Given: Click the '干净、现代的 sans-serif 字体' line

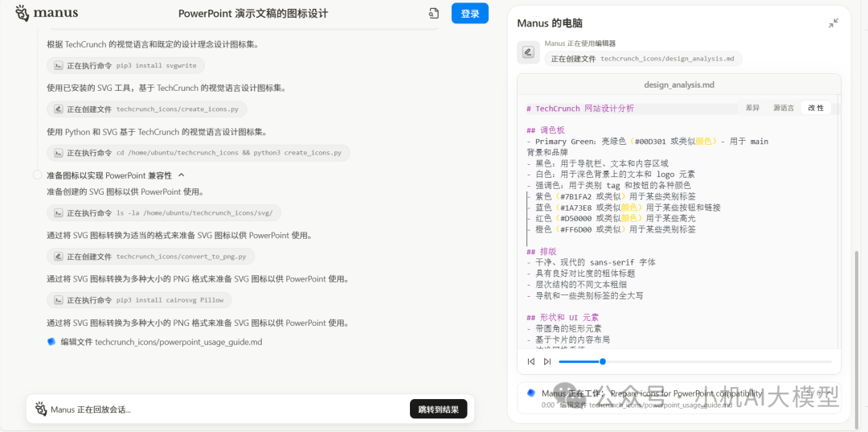Looking at the screenshot, I should 592,262.
